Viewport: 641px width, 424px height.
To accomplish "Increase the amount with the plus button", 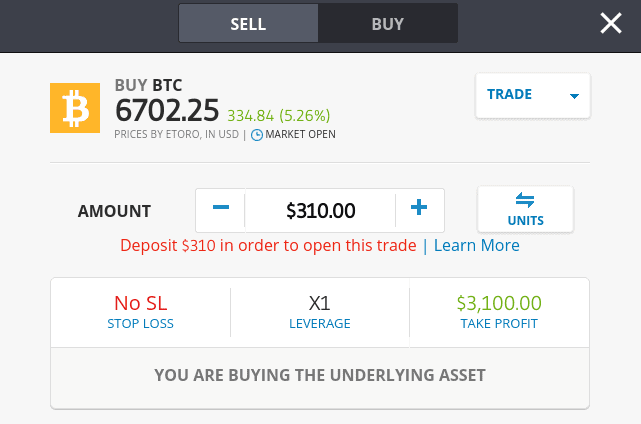I will 419,210.
